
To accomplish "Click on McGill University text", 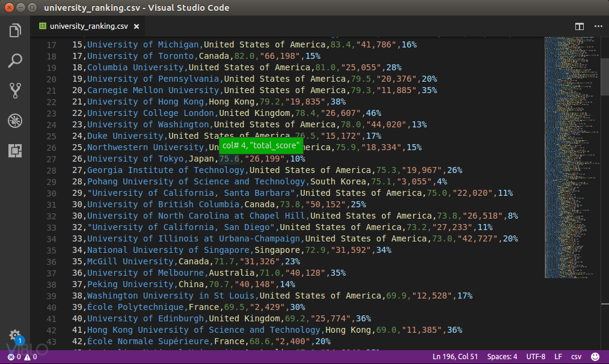I will [130, 261].
